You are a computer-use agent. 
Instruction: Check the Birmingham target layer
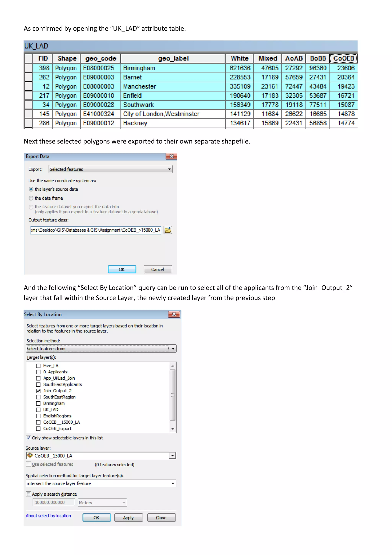(38, 403)
